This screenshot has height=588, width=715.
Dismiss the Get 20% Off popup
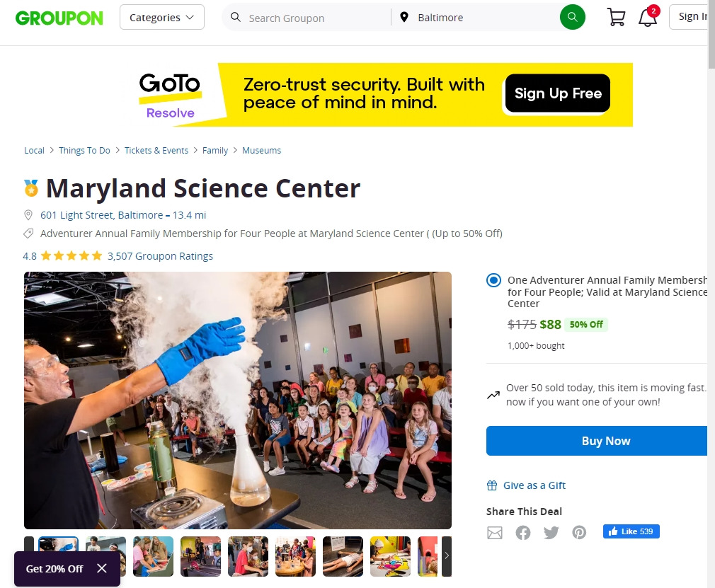point(102,568)
